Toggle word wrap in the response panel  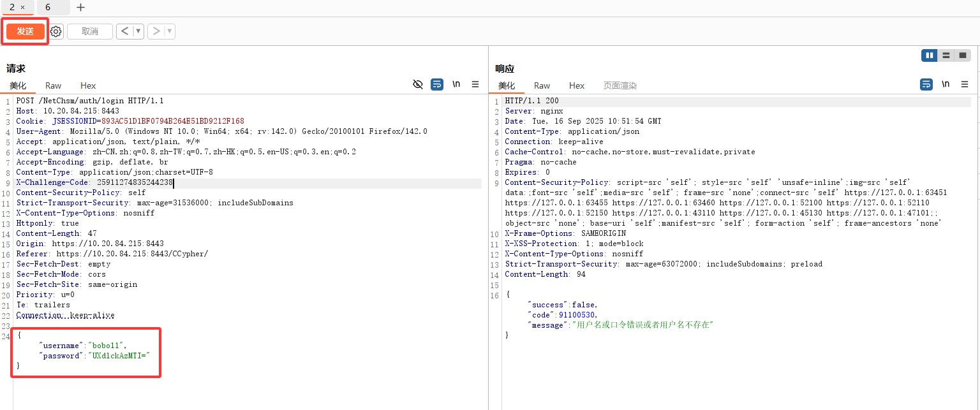click(x=926, y=84)
